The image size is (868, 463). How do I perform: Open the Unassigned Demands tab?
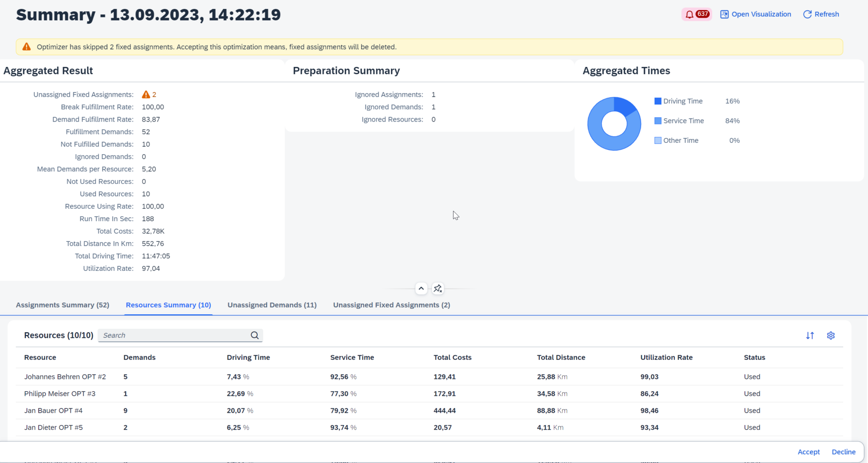tap(272, 305)
